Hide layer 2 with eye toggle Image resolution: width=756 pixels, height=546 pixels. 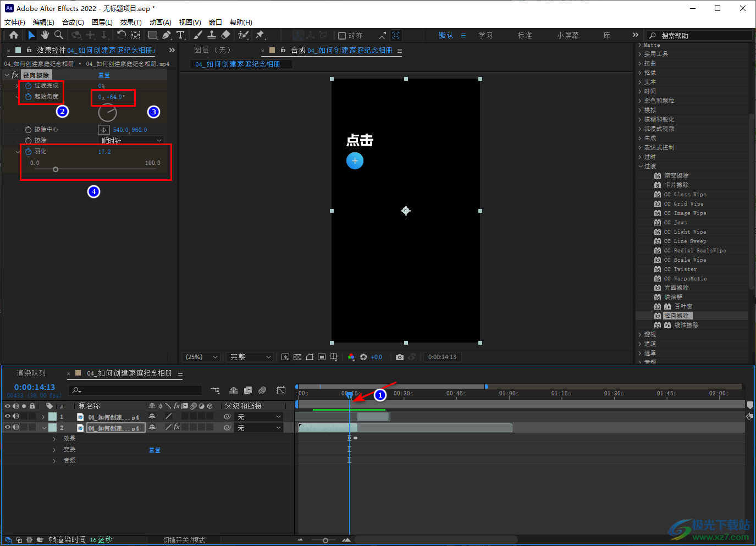pyautogui.click(x=8, y=427)
